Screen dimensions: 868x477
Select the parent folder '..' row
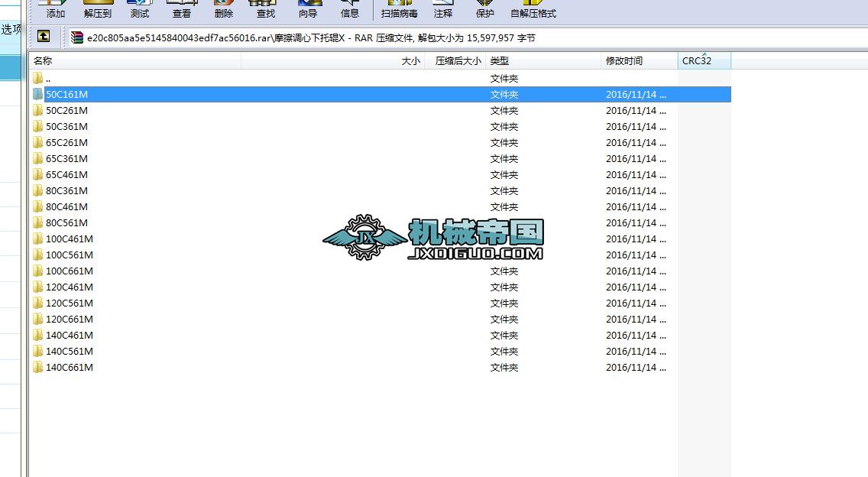click(x=381, y=79)
